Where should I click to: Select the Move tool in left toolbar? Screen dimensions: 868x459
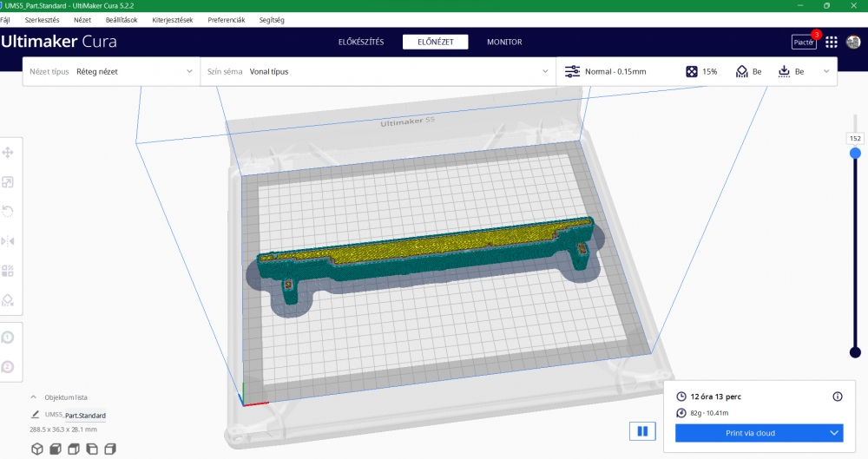click(8, 153)
